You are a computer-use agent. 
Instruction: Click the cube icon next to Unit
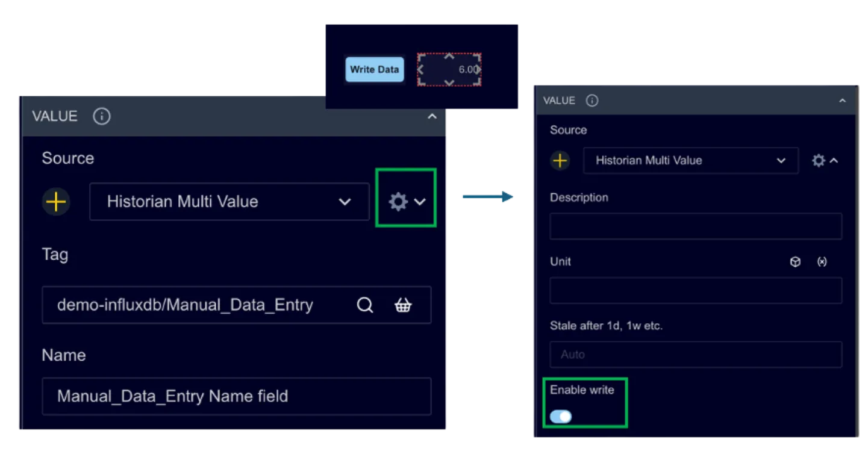(x=795, y=262)
